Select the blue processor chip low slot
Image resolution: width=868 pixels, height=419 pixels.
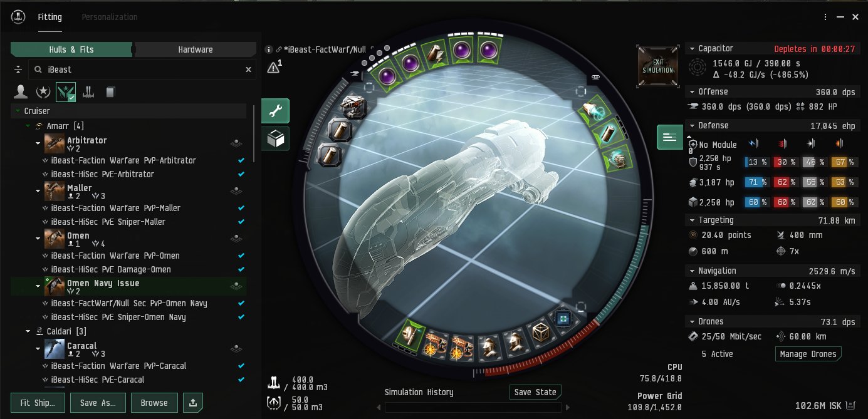[x=564, y=320]
